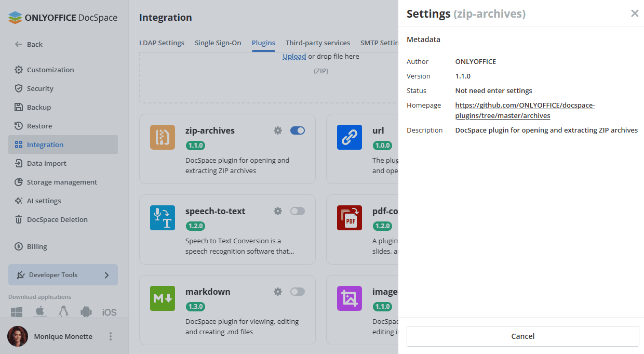The width and height of the screenshot is (644, 354).
Task: Click the Billing coin icon
Action: coord(19,246)
